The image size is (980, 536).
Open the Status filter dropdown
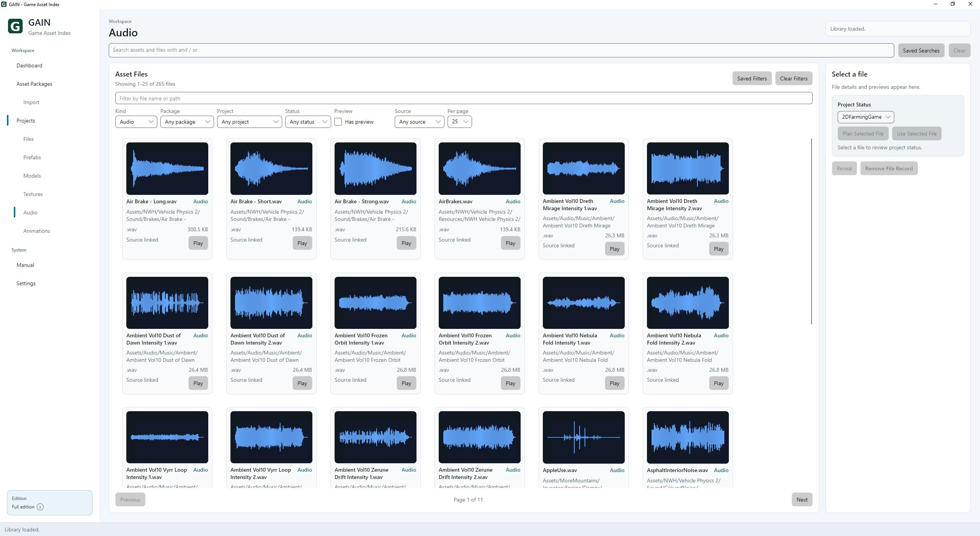(308, 122)
